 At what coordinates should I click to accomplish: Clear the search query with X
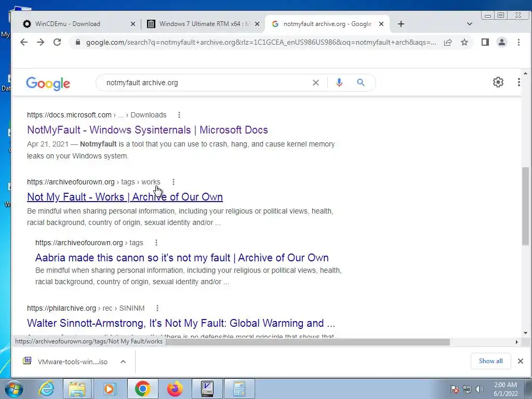pos(315,83)
